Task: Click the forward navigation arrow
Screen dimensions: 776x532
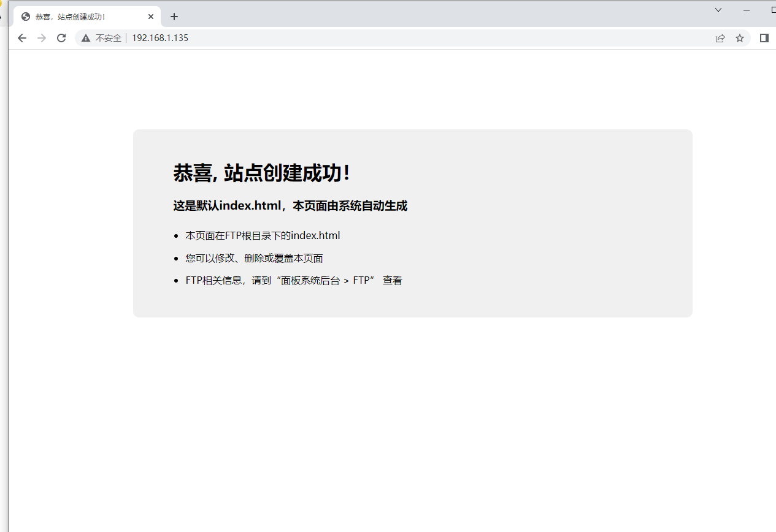Action: click(x=42, y=38)
